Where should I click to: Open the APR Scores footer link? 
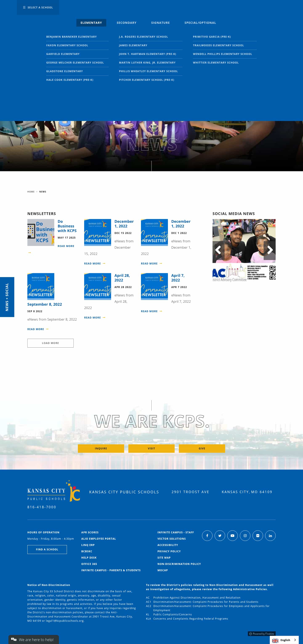pyautogui.click(x=90, y=532)
